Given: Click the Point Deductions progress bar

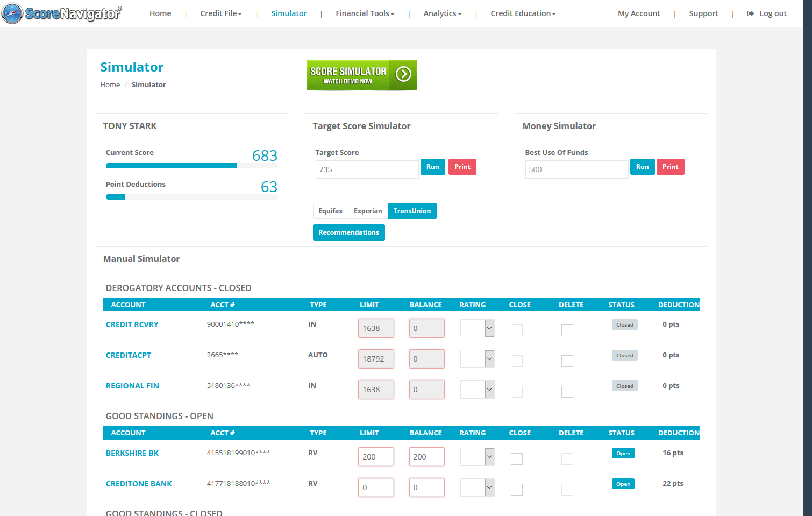Looking at the screenshot, I should (192, 197).
